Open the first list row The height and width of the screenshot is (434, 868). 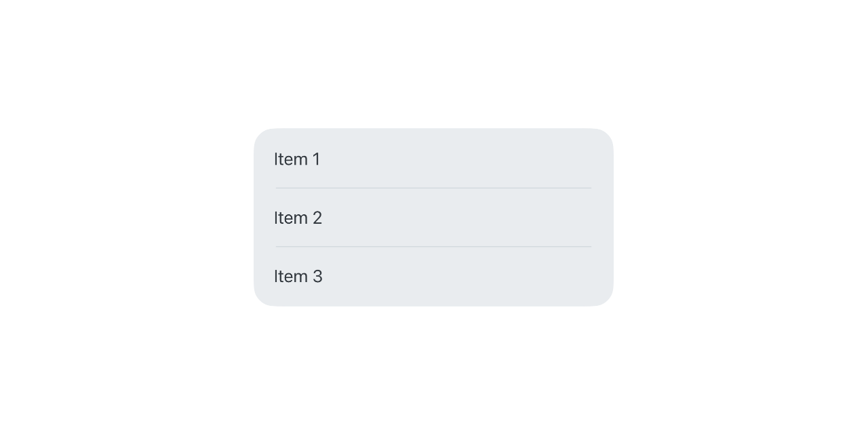[x=433, y=159]
